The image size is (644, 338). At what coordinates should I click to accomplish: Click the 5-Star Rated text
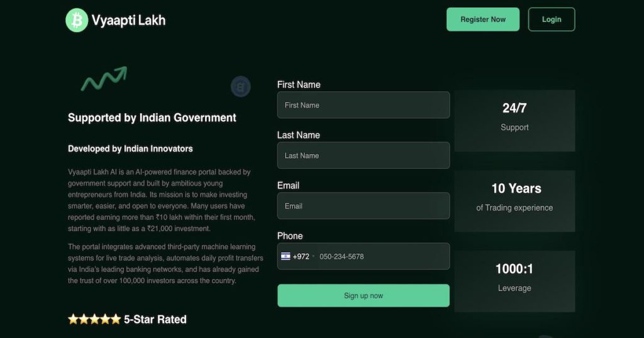pos(155,319)
